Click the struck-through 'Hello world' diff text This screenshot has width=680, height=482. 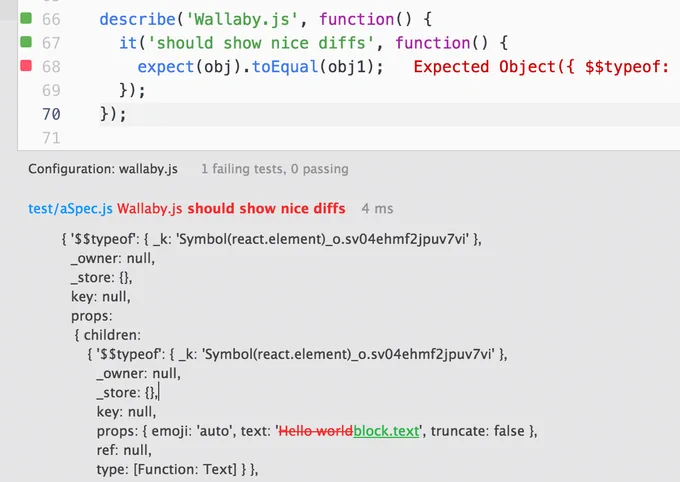pos(315,431)
